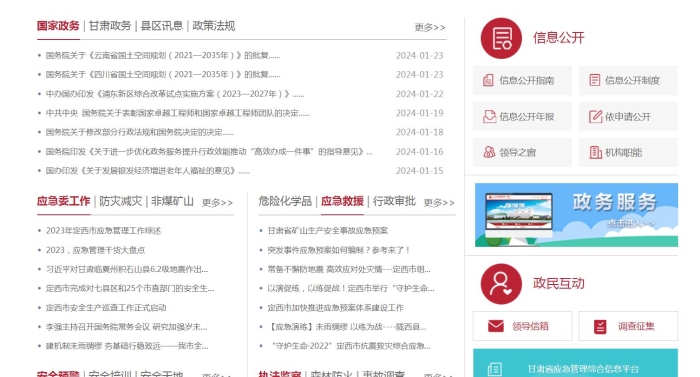This screenshot has height=377, width=700.
Task: Open 定西市完成对七县区 article
Action: click(x=130, y=289)
